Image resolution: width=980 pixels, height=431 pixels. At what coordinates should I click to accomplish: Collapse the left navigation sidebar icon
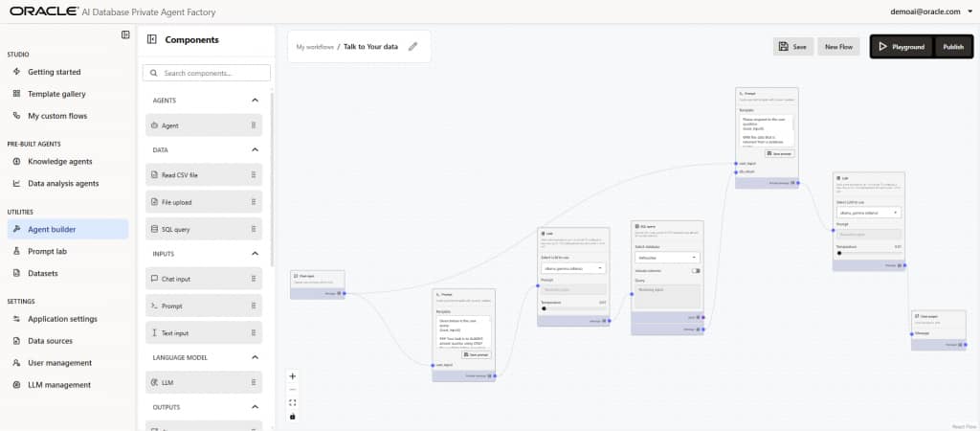(x=125, y=35)
